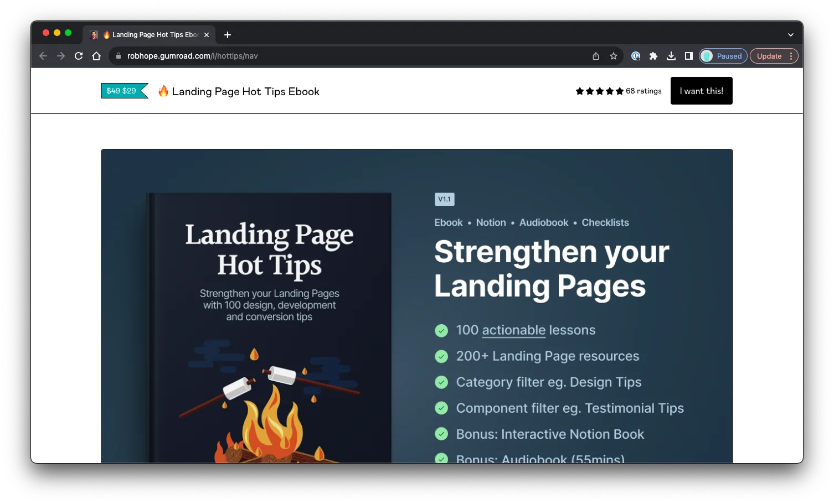Open a new browser tab
The width and height of the screenshot is (834, 504).
228,35
